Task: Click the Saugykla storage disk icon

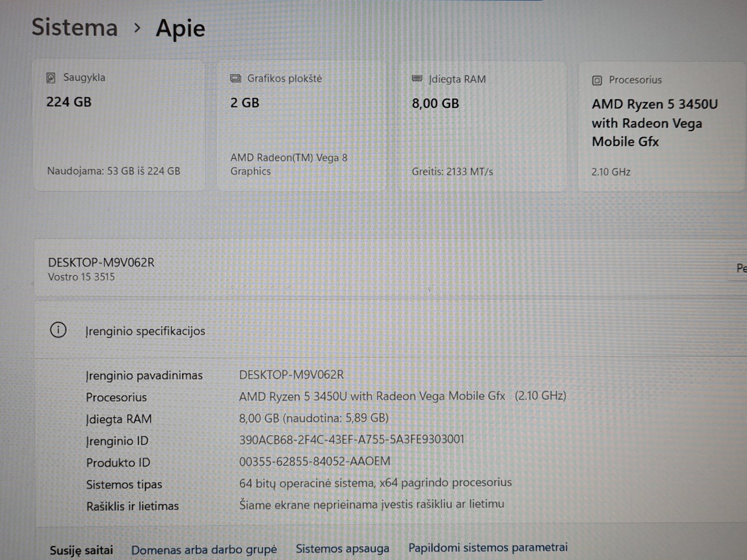Action: 51,78
